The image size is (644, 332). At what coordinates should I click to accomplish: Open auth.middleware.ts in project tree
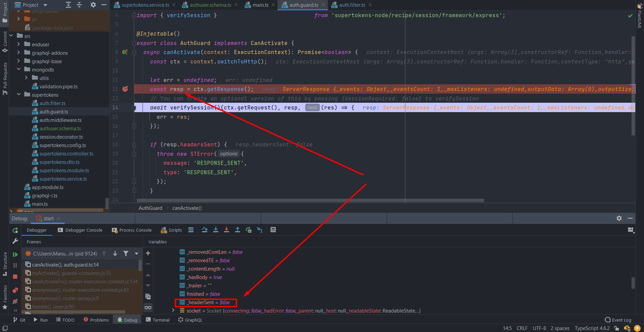60,120
